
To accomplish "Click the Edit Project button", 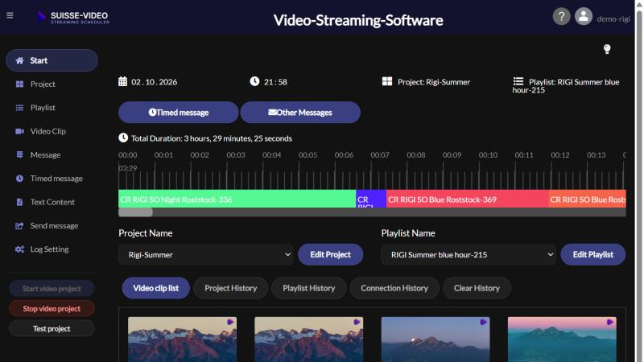I will point(330,254).
